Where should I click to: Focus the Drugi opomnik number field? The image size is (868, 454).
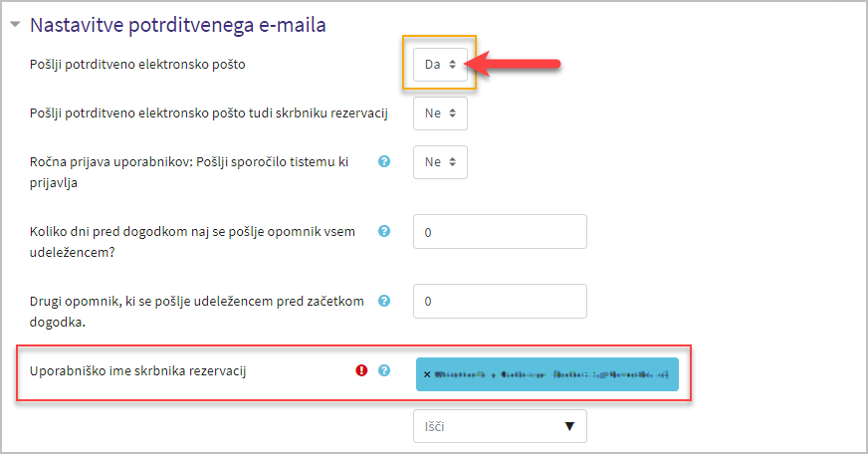(x=500, y=302)
